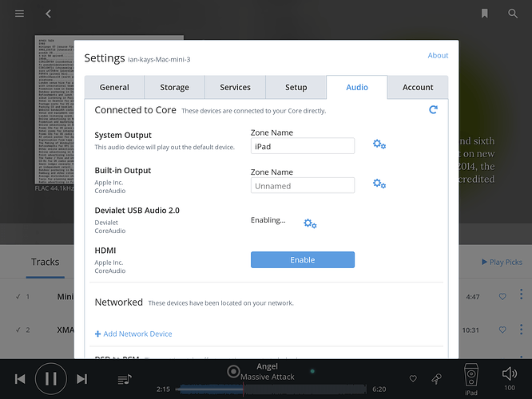Favorite the playing song Angel

pos(413,379)
